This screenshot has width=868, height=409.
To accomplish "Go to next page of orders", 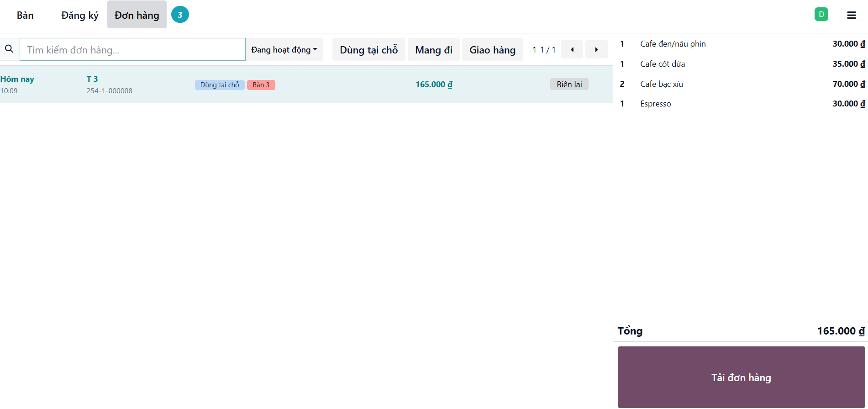I will pos(596,50).
